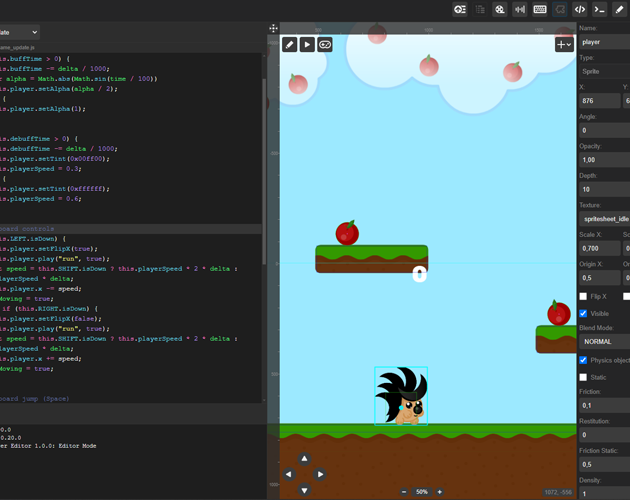Edit the Friction field 0,1
The height and width of the screenshot is (500, 630).
[605, 406]
